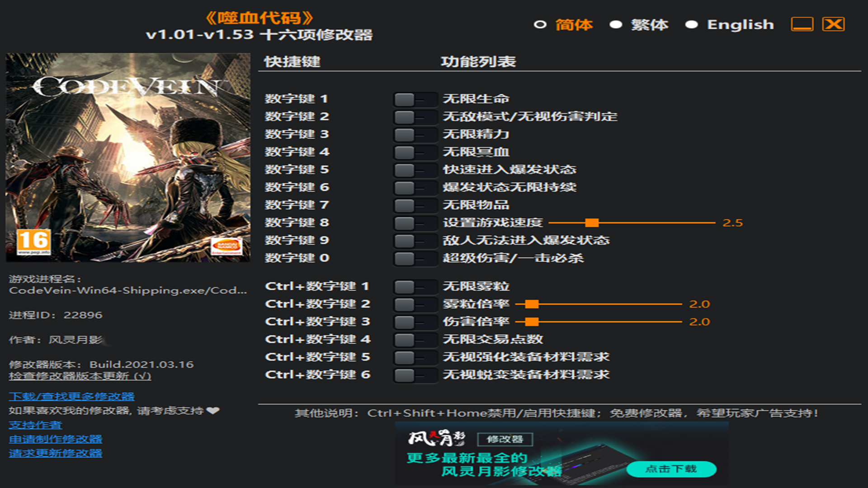The image size is (868, 488).
Task: Open 下载/查找更多修改器 link
Action: [x=71, y=396]
